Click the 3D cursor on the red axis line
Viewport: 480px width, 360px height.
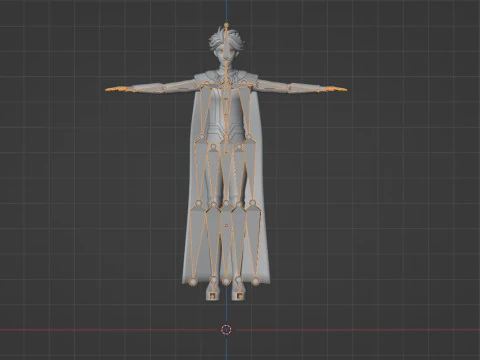coord(226,330)
